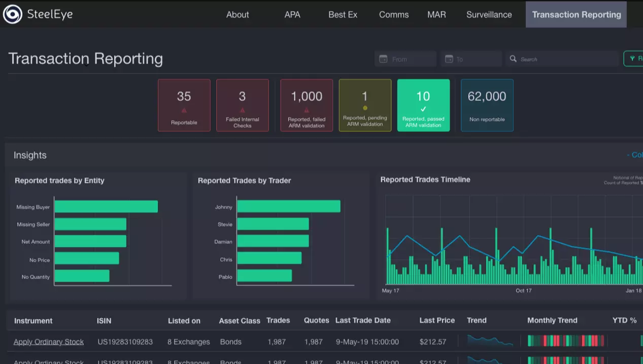Click the warning icon on Reportable card
643x364 pixels.
(x=184, y=110)
